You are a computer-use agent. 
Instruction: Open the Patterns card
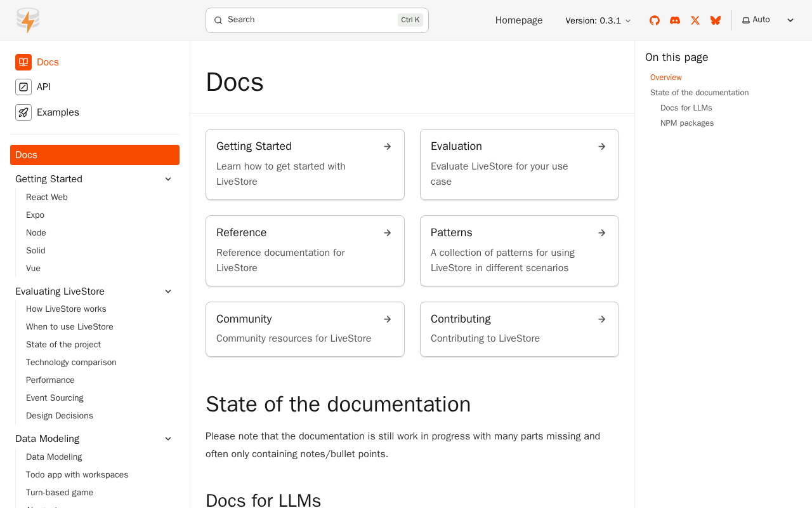[x=519, y=250]
